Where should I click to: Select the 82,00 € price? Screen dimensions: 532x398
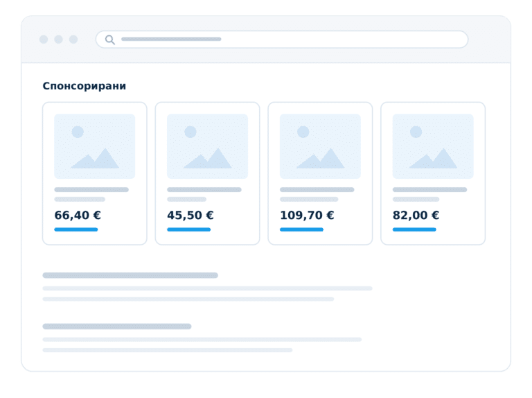pos(416,216)
